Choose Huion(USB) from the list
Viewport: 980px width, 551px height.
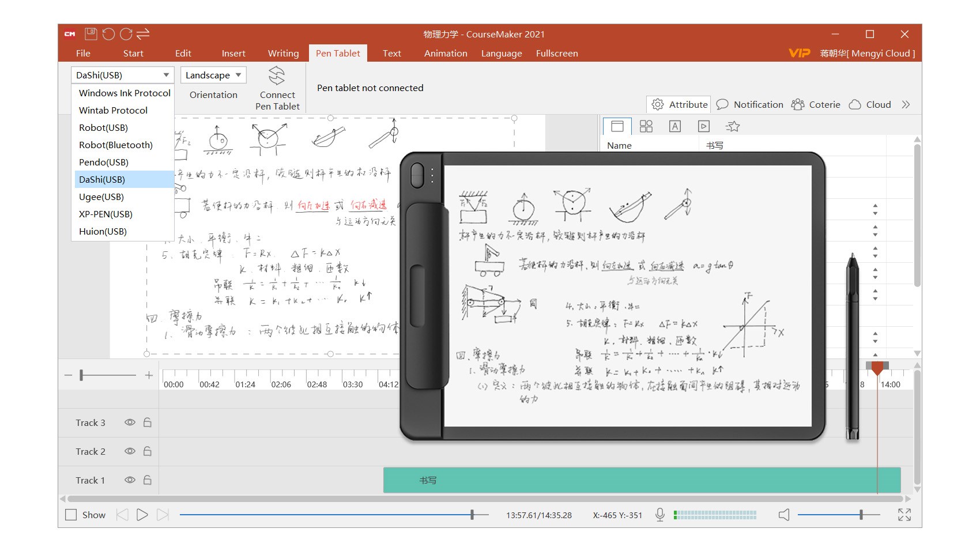(x=125, y=231)
